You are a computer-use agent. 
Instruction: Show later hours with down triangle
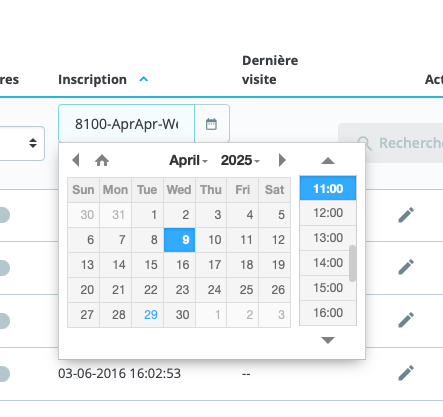(328, 340)
